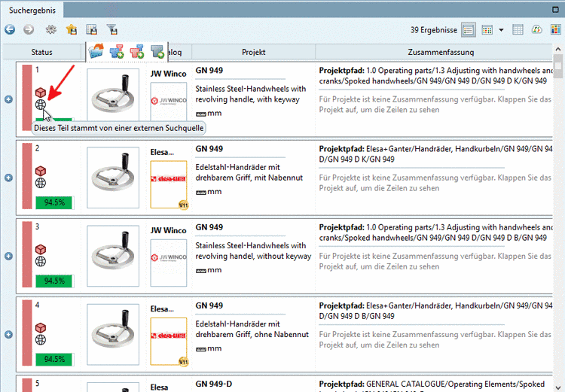This screenshot has height=392, width=565.
Task: Sort by Status column header
Action: 41,52
